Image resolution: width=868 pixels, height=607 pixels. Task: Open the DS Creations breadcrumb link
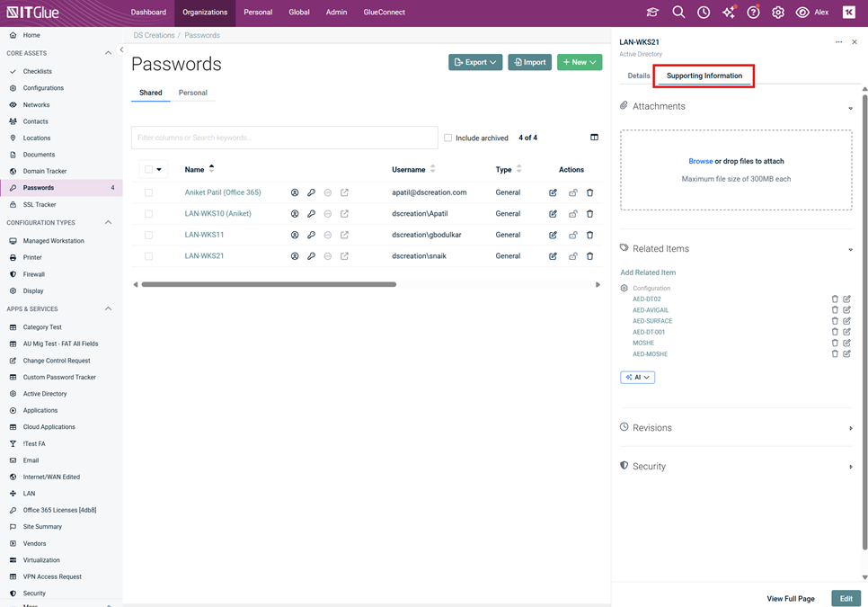[154, 35]
